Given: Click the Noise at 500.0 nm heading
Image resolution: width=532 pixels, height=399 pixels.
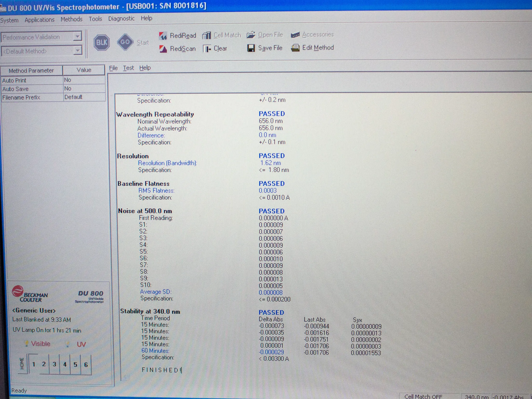Looking at the screenshot, I should (x=145, y=211).
